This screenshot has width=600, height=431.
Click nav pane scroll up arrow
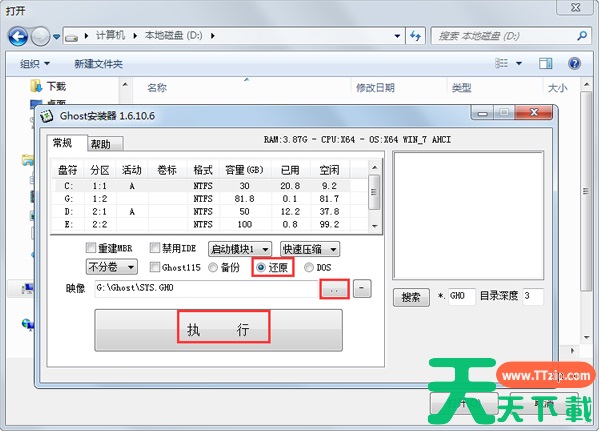pyautogui.click(x=125, y=85)
